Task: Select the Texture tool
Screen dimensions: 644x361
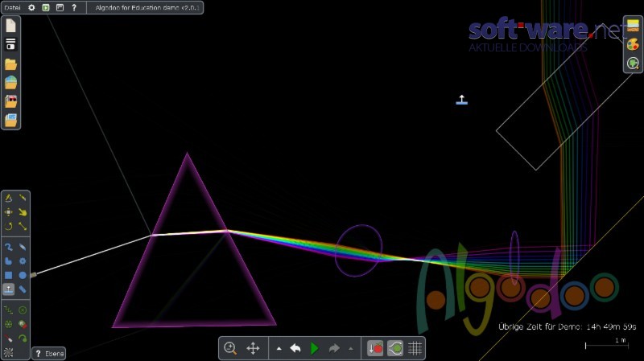Action: 8,352
